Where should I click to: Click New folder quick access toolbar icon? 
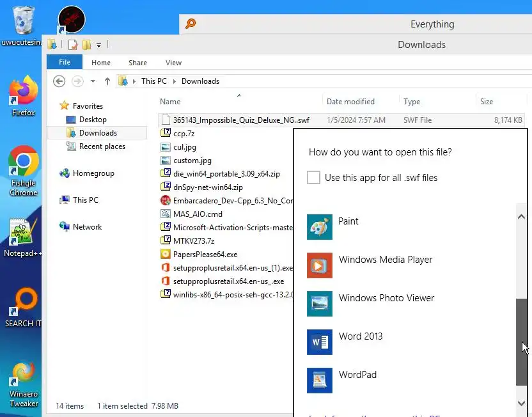pyautogui.click(x=86, y=44)
